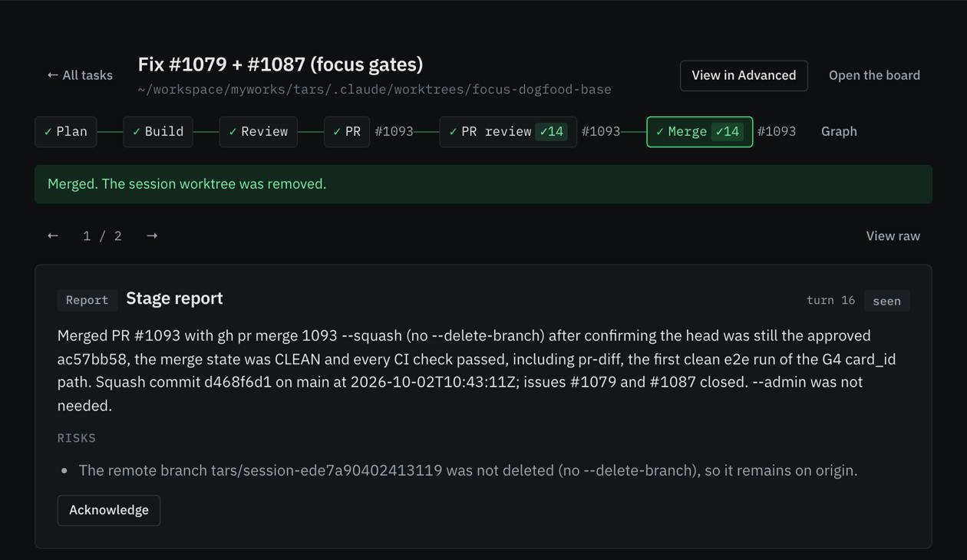Viewport: 967px width, 560px height.
Task: Open #1093 link after PR stage
Action: pyautogui.click(x=394, y=132)
